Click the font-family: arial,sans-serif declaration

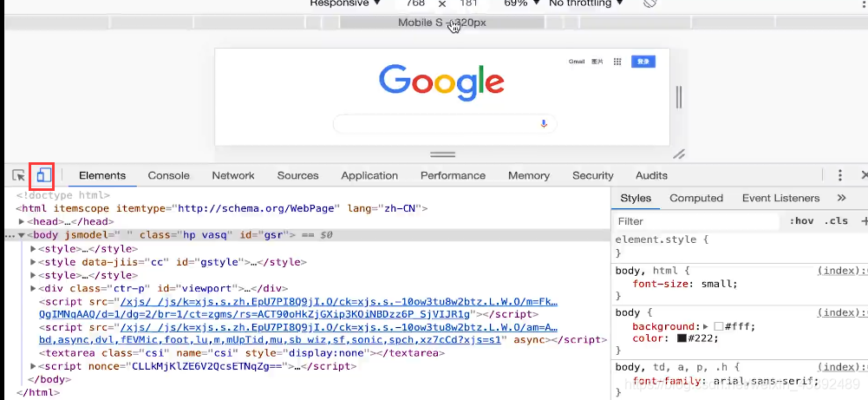(x=725, y=381)
